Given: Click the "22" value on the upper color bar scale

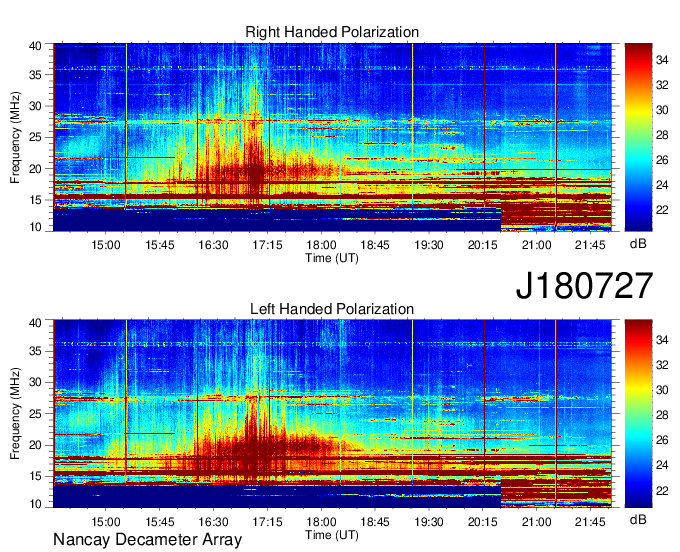Looking at the screenshot, I should point(662,210).
